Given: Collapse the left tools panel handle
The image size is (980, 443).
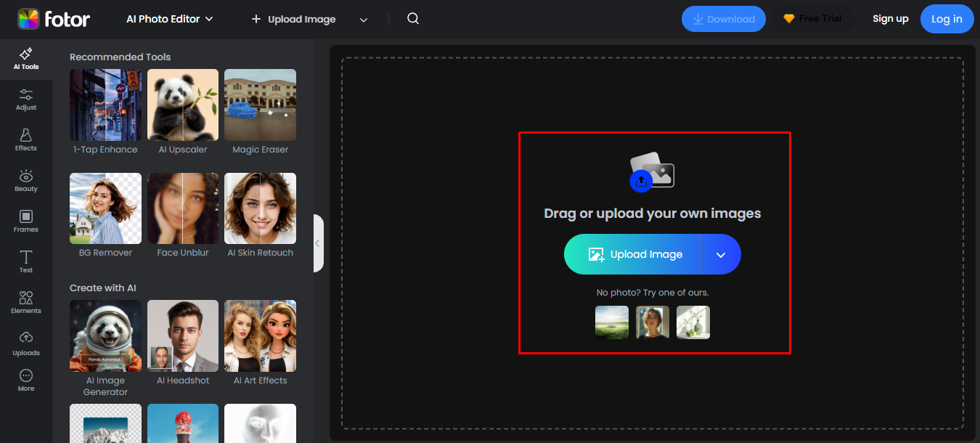Looking at the screenshot, I should pyautogui.click(x=318, y=243).
